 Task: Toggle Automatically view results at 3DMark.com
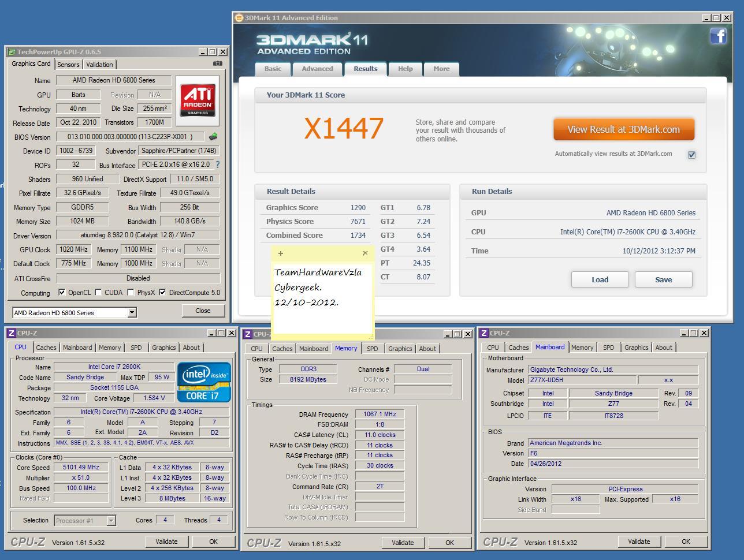(691, 155)
